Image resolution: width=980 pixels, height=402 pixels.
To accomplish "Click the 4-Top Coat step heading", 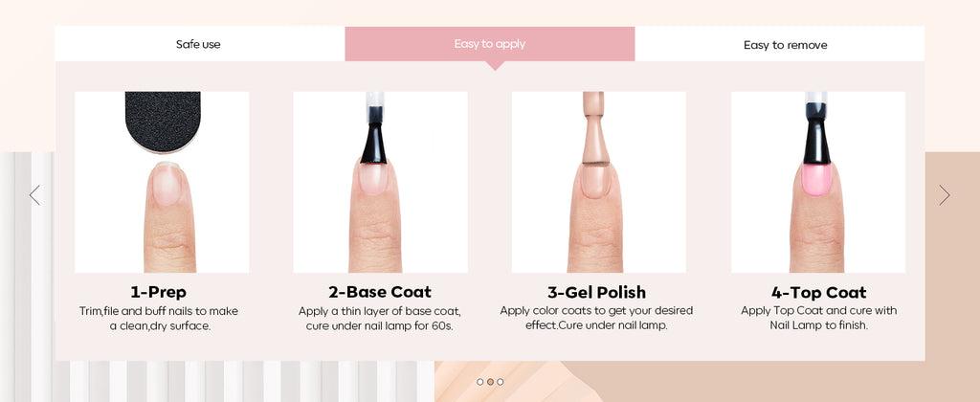I will [819, 292].
